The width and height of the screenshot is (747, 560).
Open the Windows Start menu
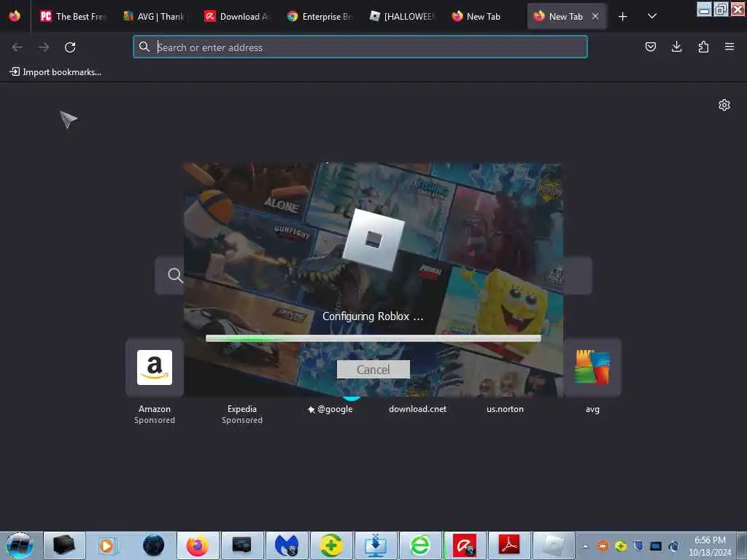click(x=20, y=545)
